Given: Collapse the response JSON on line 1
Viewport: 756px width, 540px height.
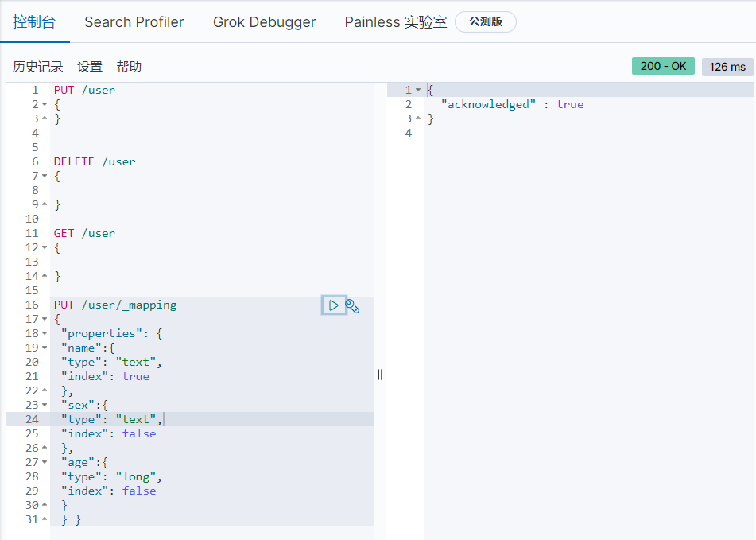Looking at the screenshot, I should click(417, 89).
